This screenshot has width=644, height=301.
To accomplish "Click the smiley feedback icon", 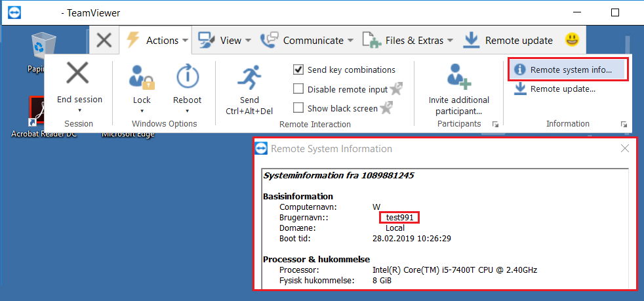I will click(x=572, y=40).
